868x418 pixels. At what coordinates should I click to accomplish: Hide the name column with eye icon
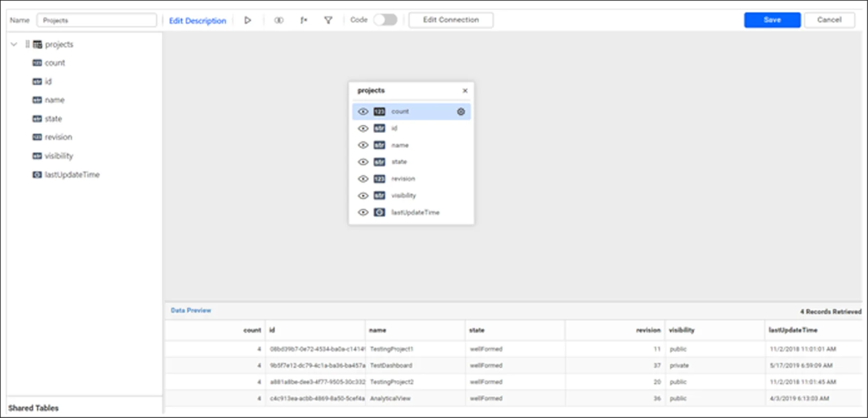coord(363,145)
